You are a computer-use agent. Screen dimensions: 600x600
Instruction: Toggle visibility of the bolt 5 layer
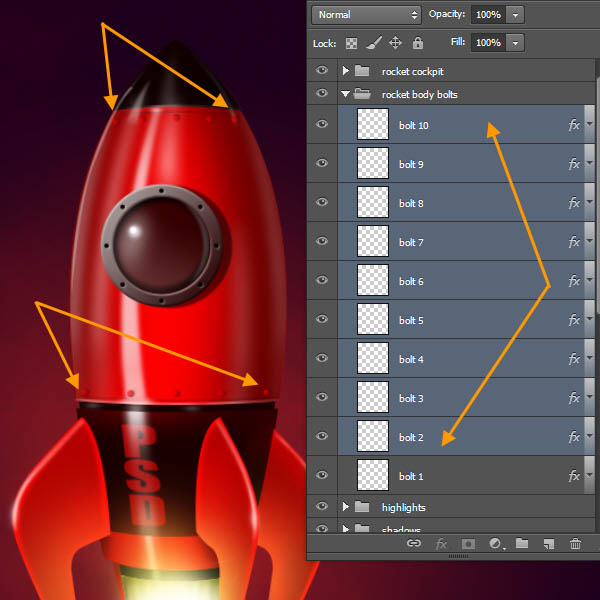[x=321, y=320]
